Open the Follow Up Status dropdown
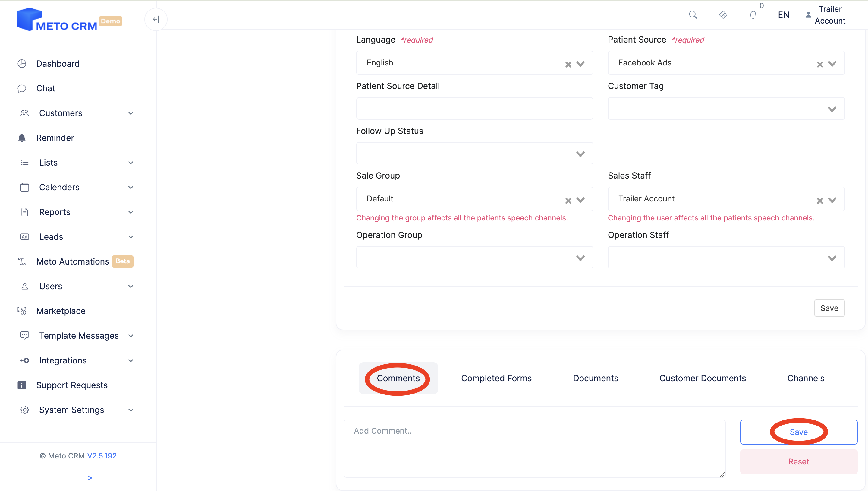This screenshot has height=491, width=868. point(474,154)
